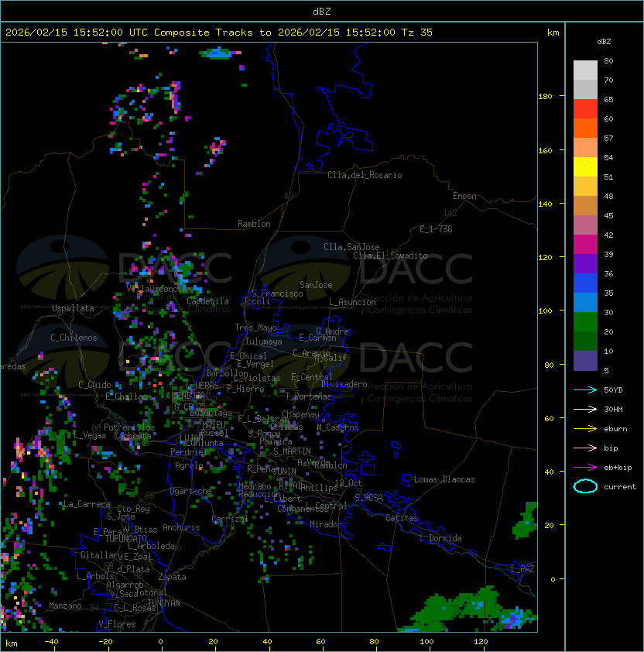Click the 'Anchoris' map label

(x=181, y=527)
